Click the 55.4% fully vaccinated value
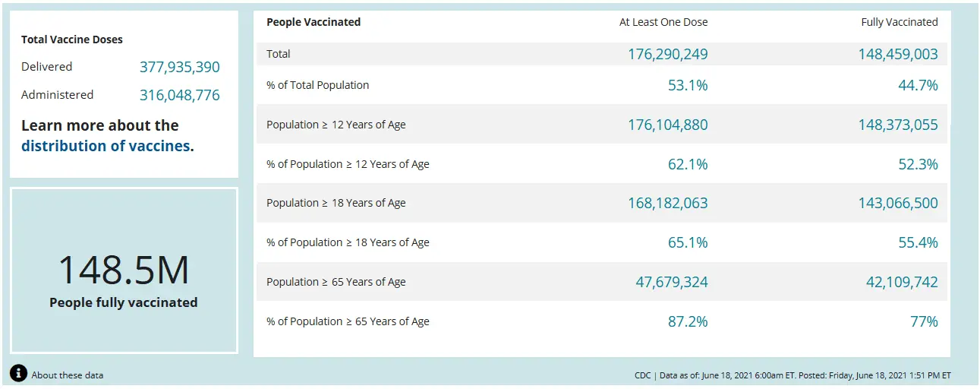 point(918,242)
